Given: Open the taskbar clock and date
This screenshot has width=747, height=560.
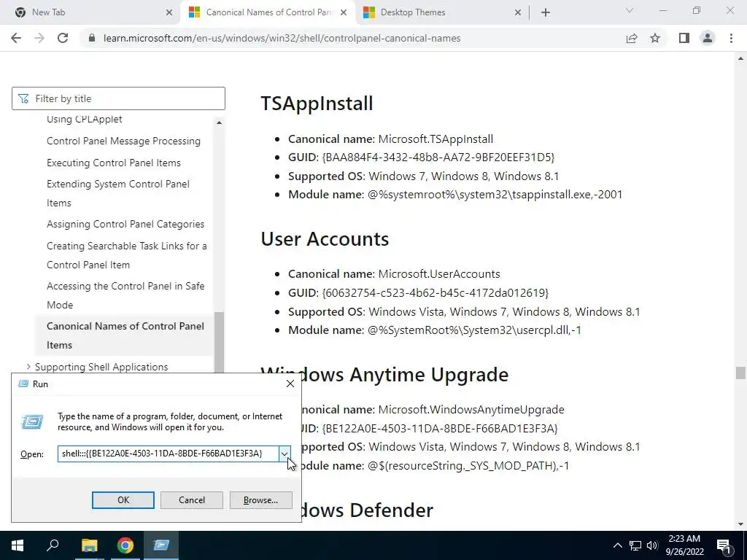Looking at the screenshot, I should (x=684, y=545).
